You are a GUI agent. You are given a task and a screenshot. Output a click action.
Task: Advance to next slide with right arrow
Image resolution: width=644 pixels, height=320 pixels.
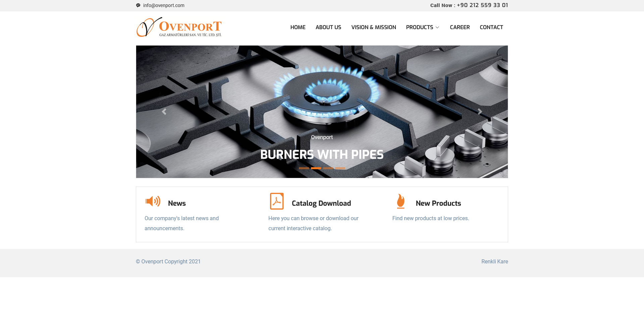click(x=480, y=112)
